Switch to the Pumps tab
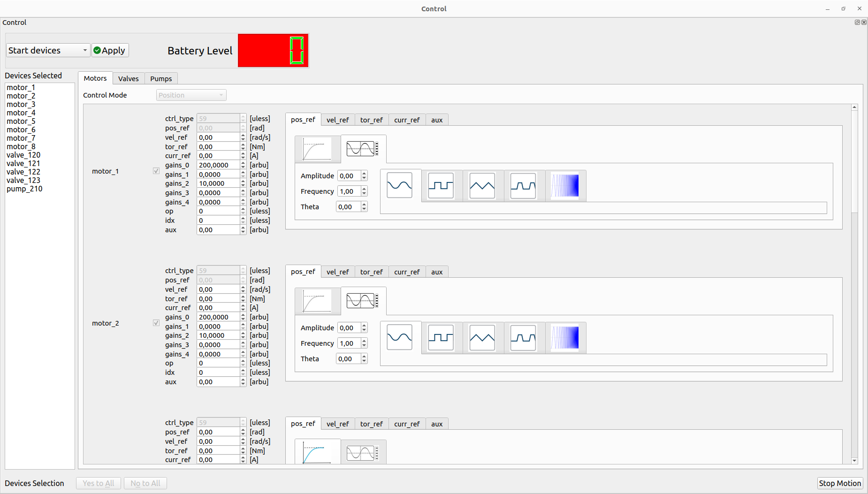The image size is (868, 494). [x=161, y=79]
